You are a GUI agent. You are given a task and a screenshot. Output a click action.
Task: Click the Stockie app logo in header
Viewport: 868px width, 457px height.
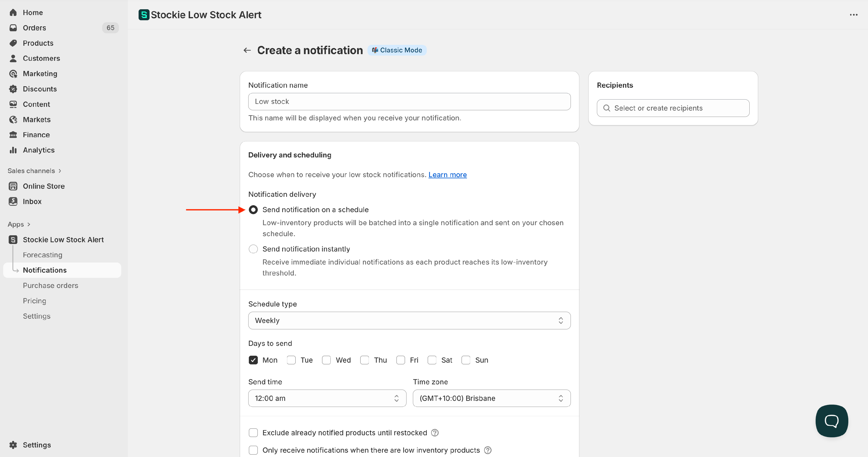(x=144, y=15)
